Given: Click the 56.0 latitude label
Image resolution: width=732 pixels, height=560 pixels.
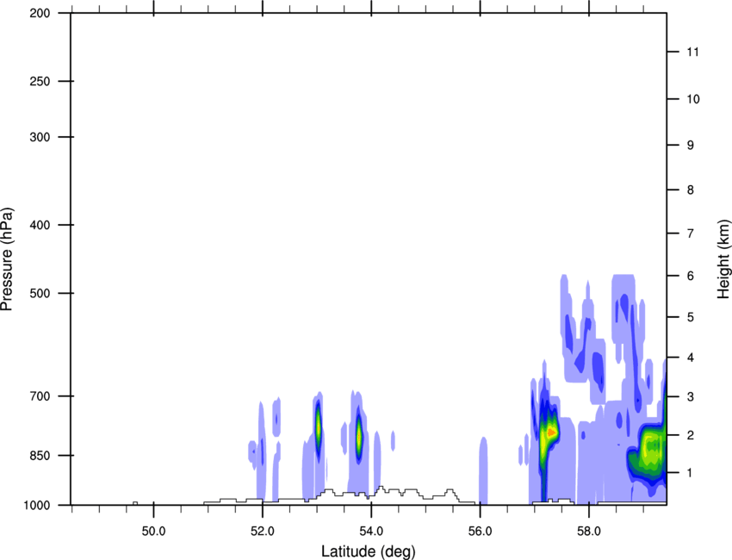Looking at the screenshot, I should (x=480, y=532).
